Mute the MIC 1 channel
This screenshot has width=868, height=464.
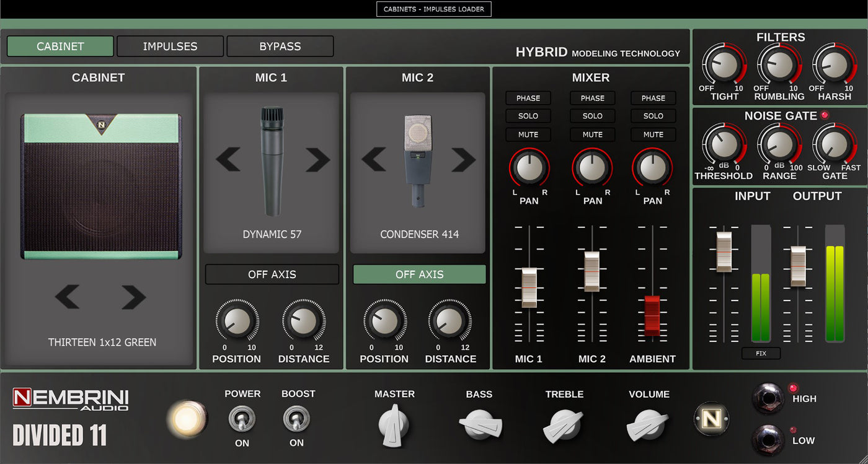(528, 134)
